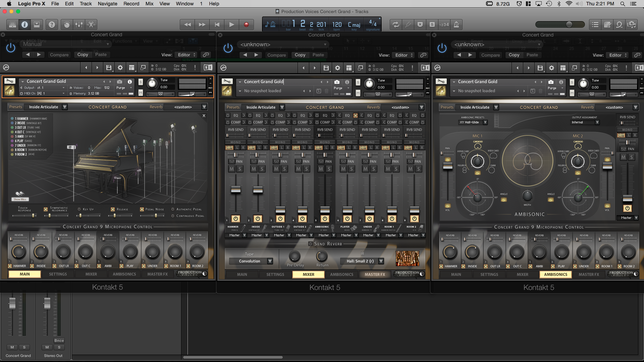Viewport: 644px width, 362px height.
Task: Toggle the metronome button in the control bar
Action: pyautogui.click(x=456, y=24)
